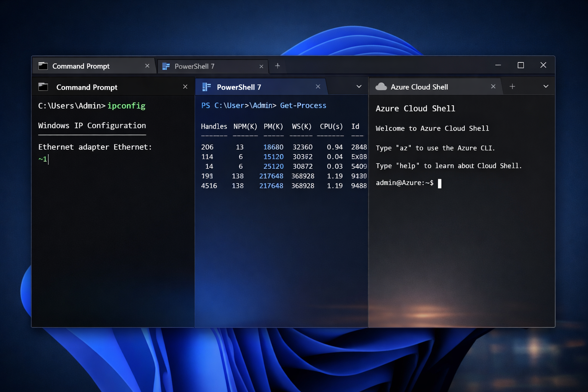Close the Azure Cloud Shell tab
The height and width of the screenshot is (392, 588).
[493, 87]
